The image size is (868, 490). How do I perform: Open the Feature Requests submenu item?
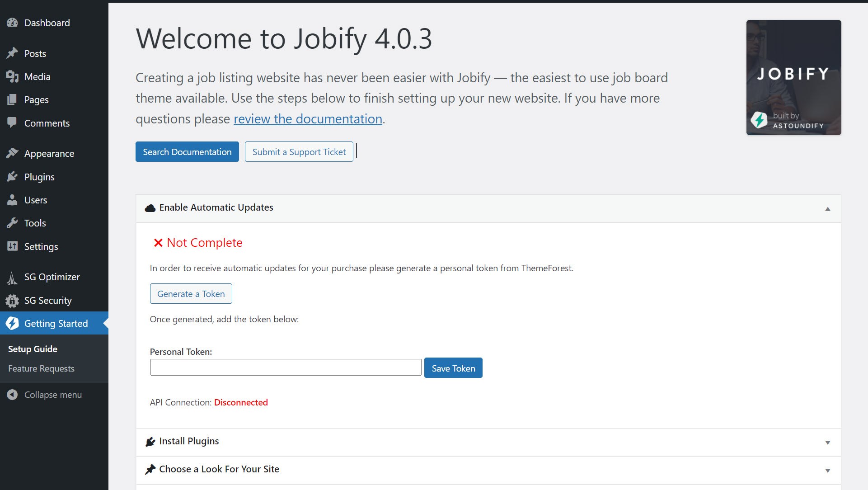pyautogui.click(x=41, y=368)
